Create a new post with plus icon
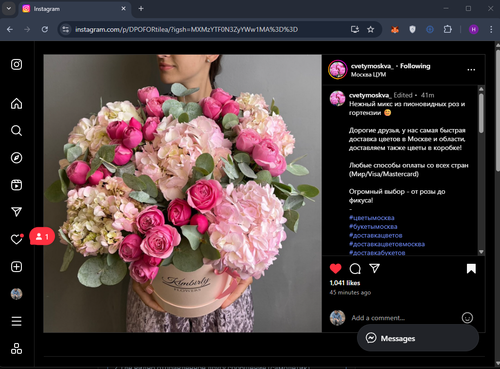This screenshot has width=500, height=369. point(16,267)
